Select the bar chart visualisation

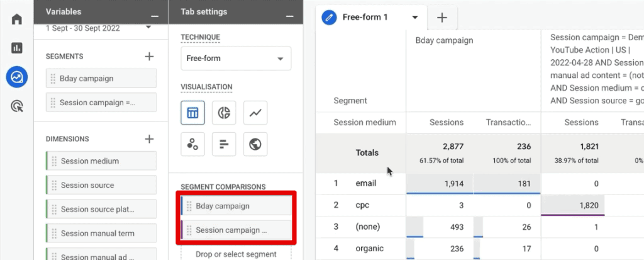coord(224,144)
